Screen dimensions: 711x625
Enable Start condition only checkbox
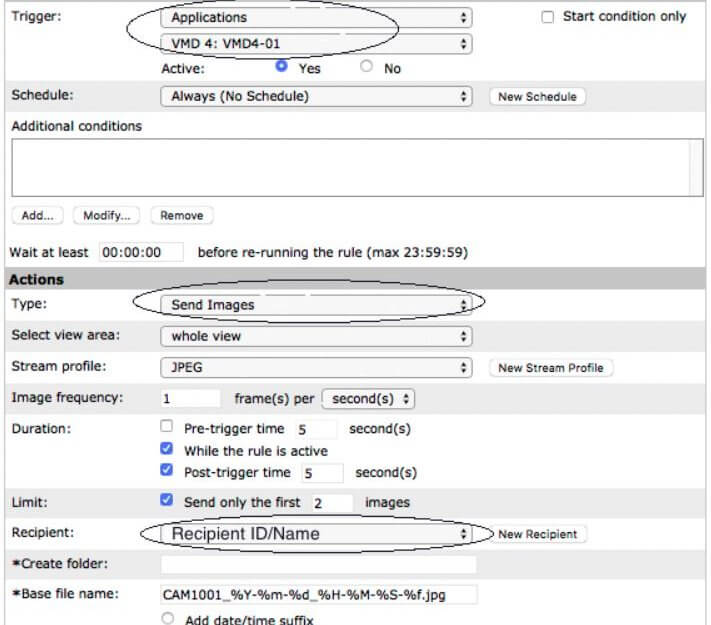(x=547, y=17)
